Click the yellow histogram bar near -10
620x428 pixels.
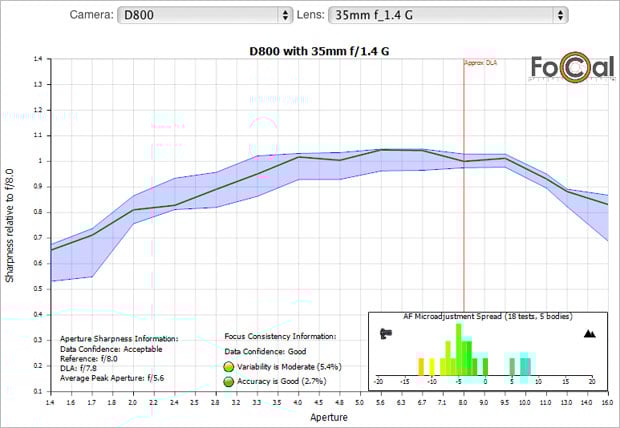432,367
